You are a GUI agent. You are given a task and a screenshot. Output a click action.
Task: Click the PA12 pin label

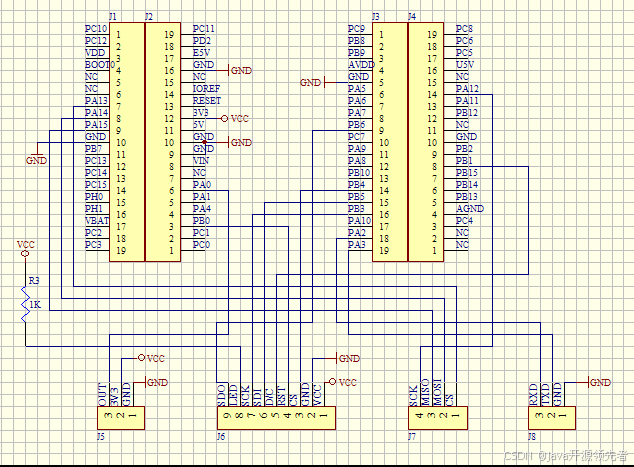tap(467, 89)
